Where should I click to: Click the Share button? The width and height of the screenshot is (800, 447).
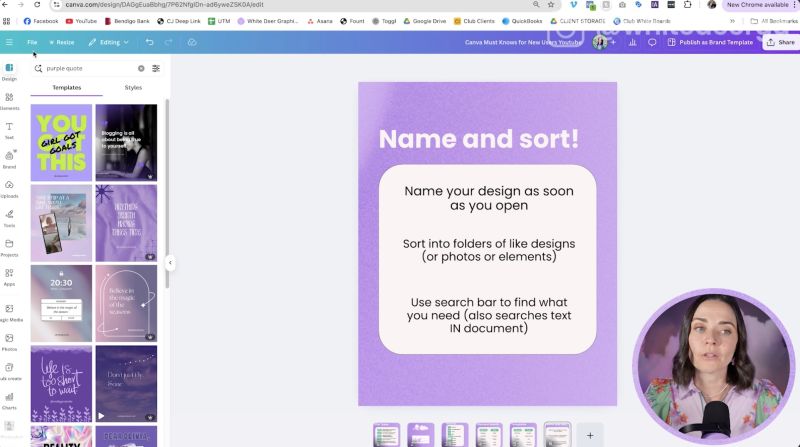click(x=781, y=42)
